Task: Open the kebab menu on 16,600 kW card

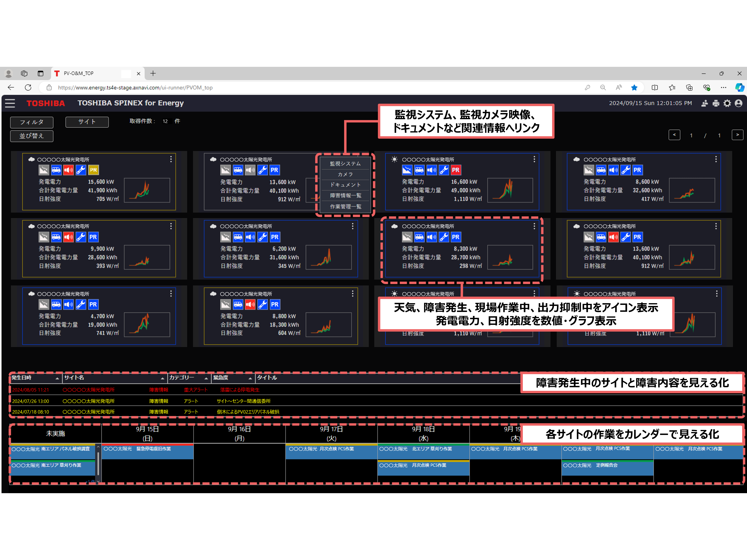Action: (534, 159)
